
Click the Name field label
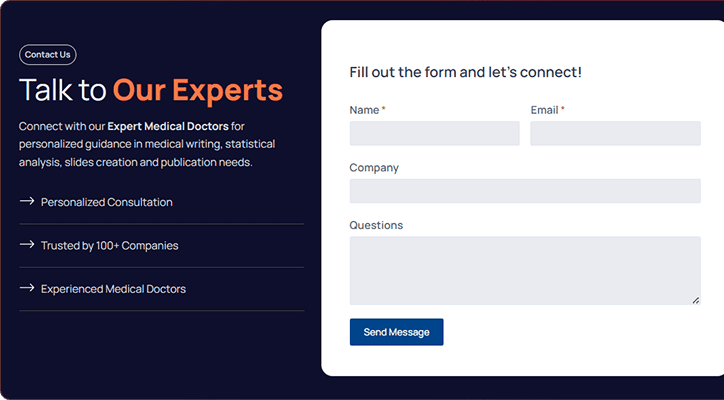(x=364, y=110)
